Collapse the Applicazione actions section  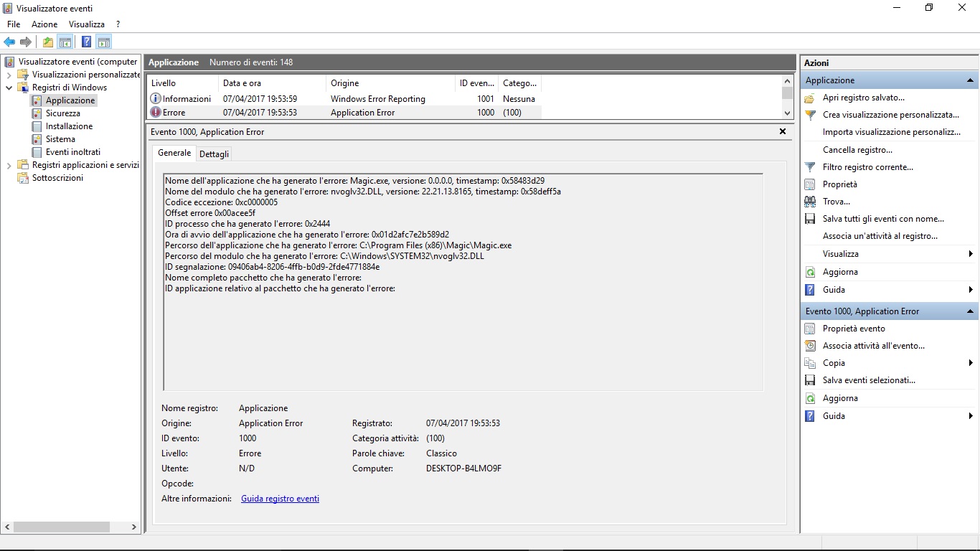pyautogui.click(x=970, y=80)
